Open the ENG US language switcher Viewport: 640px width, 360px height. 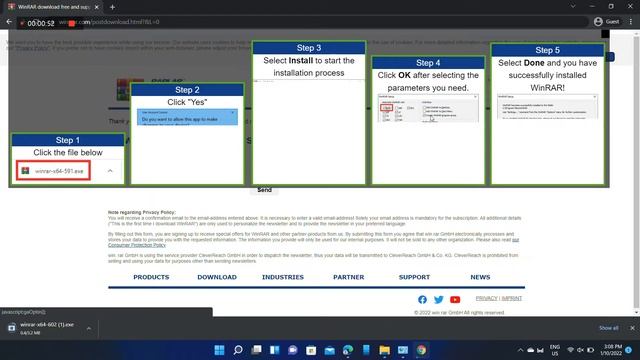click(x=555, y=350)
